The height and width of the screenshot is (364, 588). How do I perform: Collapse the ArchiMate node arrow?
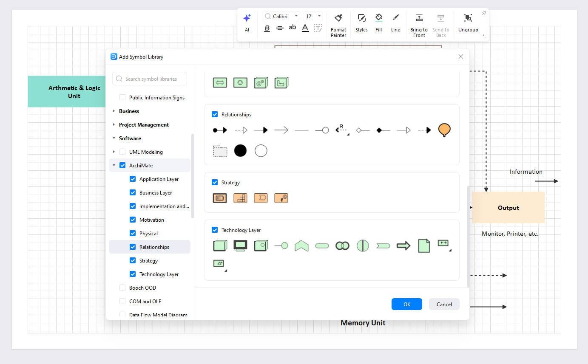114,165
